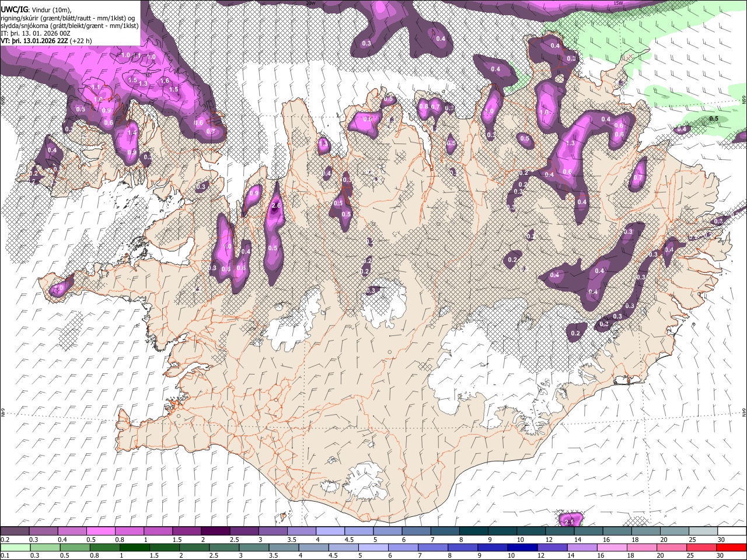Click the '0.2' number label under top legend row
This screenshot has height=560, width=747.
[x=5, y=540]
